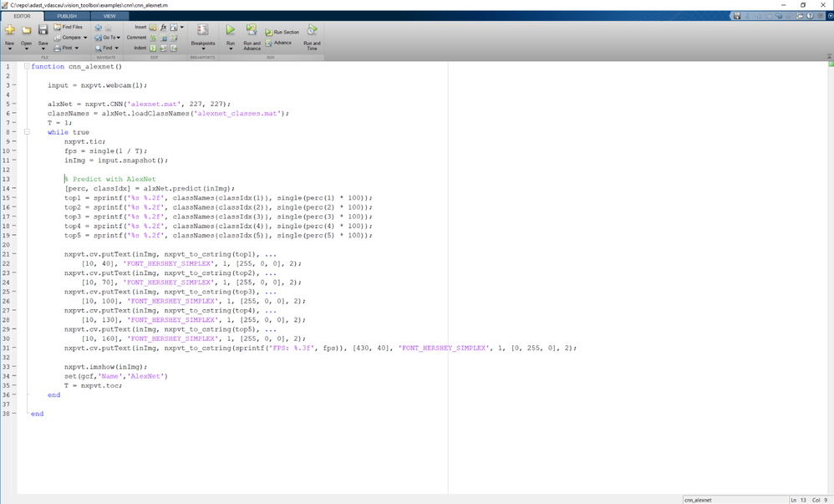Open the dropdown arrow under Open
This screenshot has height=504, width=834.
[26, 48]
